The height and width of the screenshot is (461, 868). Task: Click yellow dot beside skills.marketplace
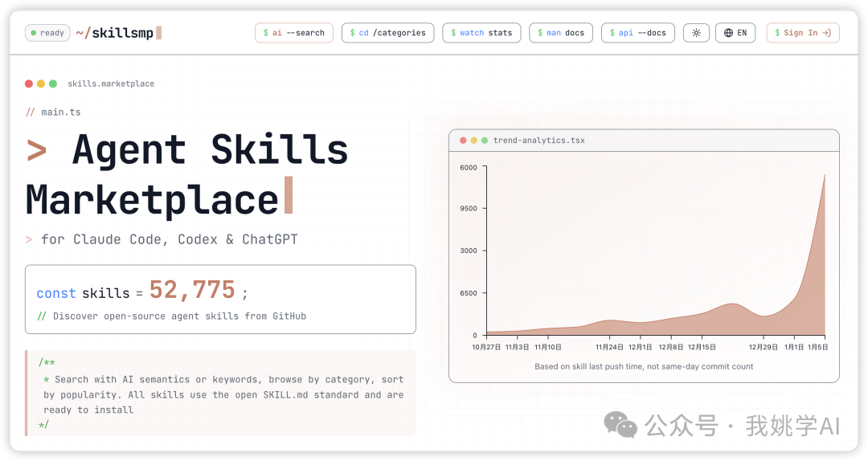click(41, 84)
